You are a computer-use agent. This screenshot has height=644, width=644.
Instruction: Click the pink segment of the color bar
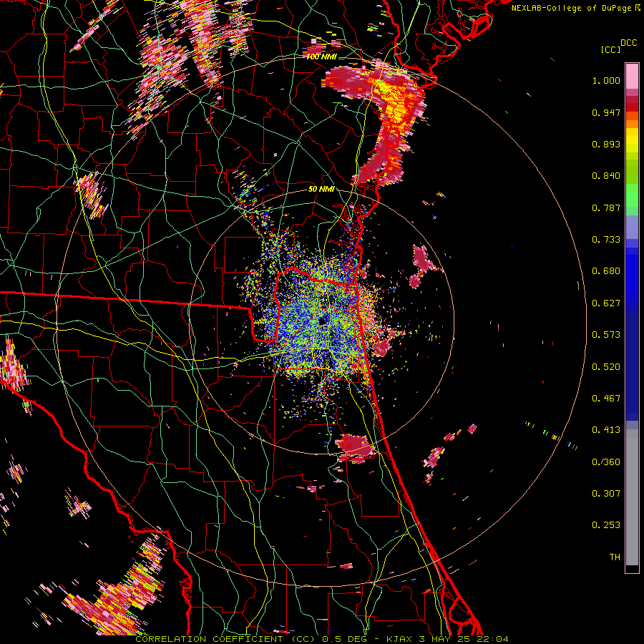[x=632, y=77]
